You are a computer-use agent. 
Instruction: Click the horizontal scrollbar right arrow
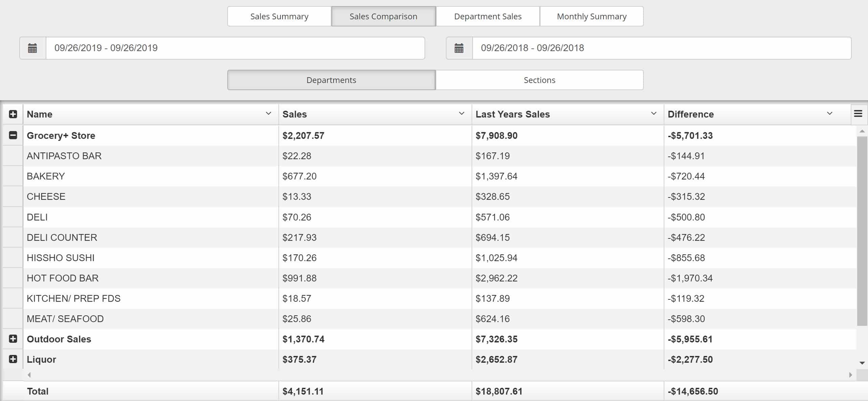click(x=850, y=375)
